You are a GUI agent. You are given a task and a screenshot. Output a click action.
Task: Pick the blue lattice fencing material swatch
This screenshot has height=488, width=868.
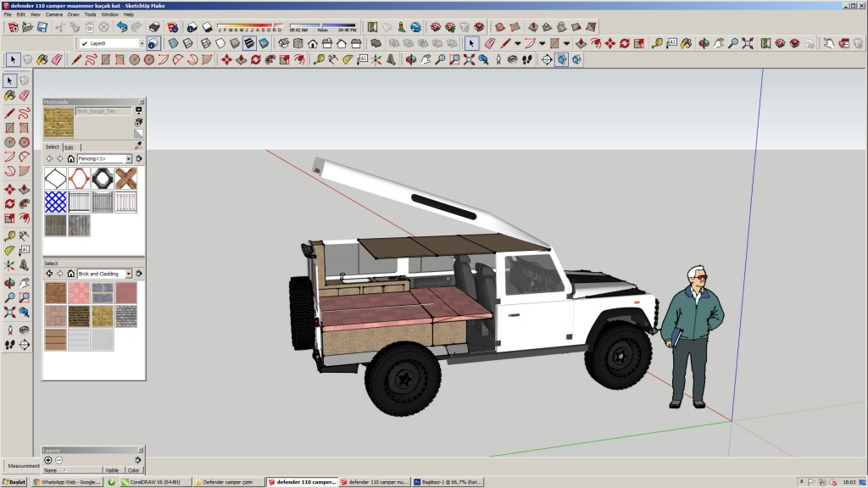(55, 202)
